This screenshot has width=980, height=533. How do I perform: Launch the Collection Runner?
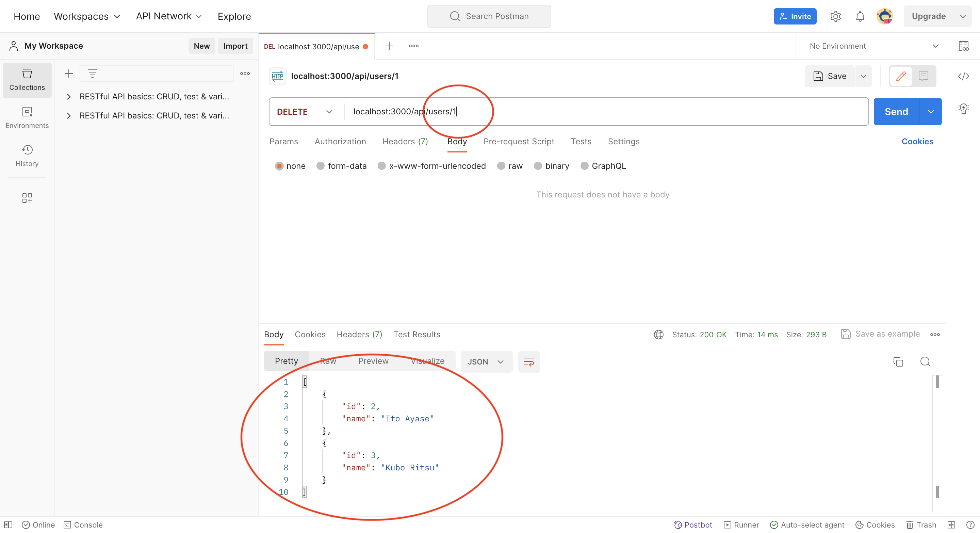[x=741, y=524]
